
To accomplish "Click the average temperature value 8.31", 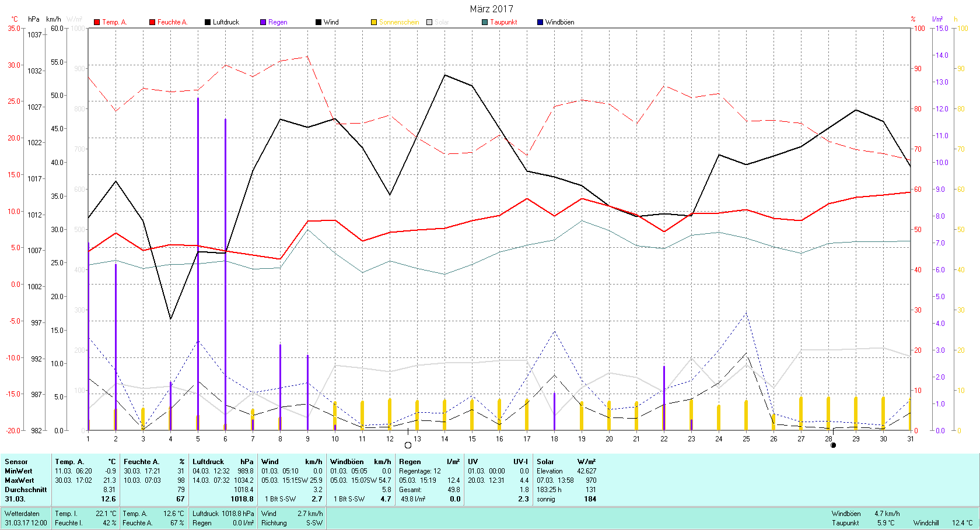I will [110, 490].
